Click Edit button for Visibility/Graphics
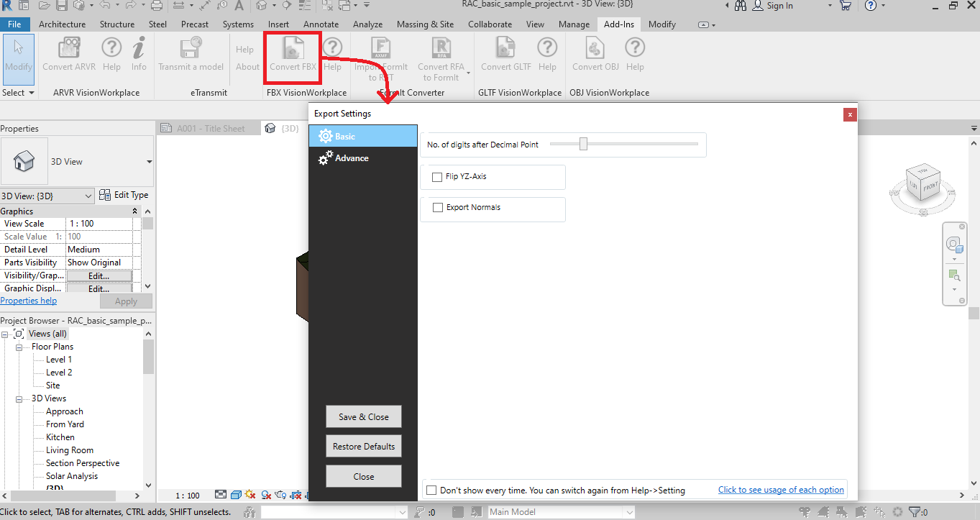 pyautogui.click(x=99, y=275)
